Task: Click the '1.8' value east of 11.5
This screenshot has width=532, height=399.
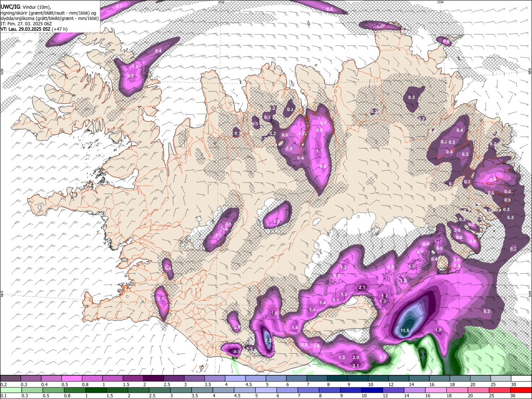Action: pyautogui.click(x=438, y=330)
